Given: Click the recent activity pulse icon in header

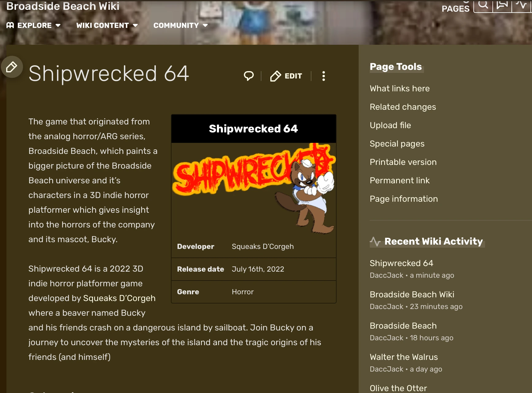Looking at the screenshot, I should click(521, 6).
